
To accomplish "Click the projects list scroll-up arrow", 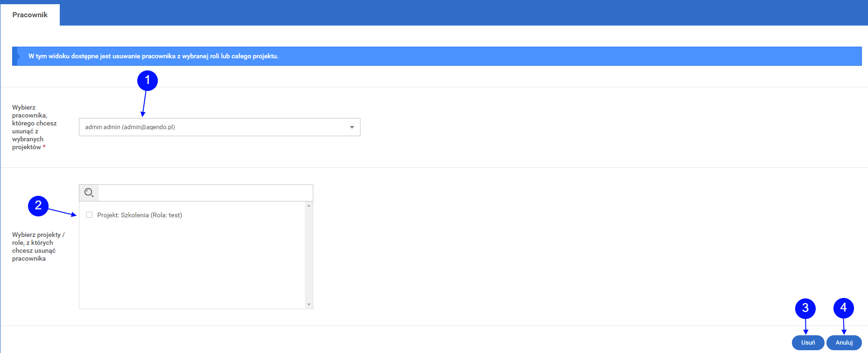I will click(x=309, y=206).
